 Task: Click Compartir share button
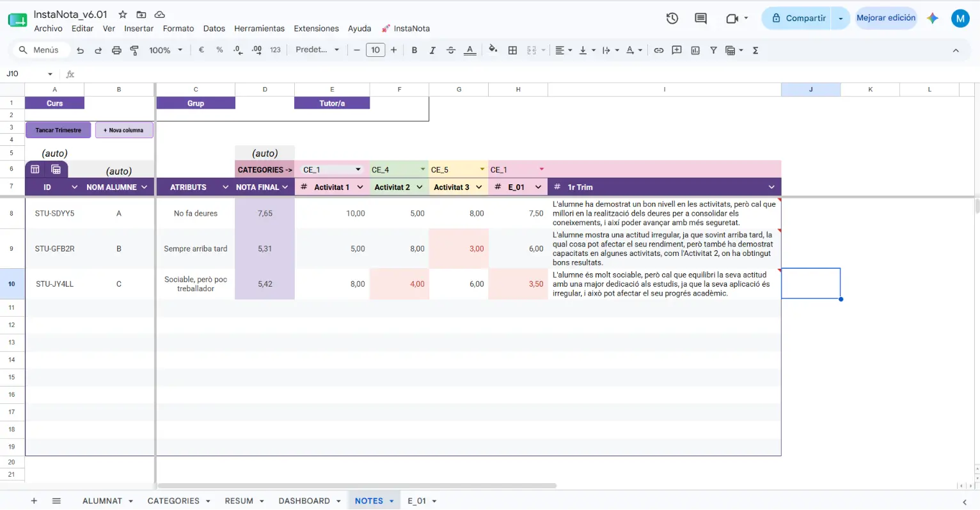tap(798, 18)
